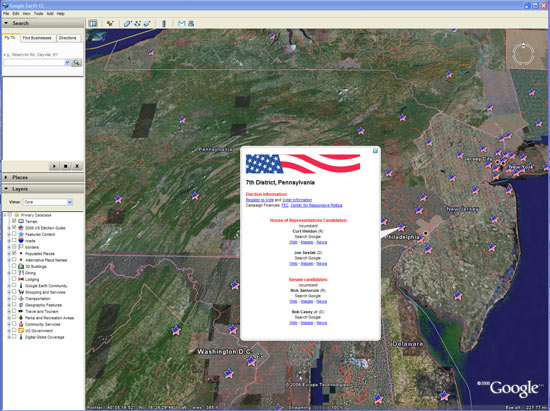Uncheck the 2006 US Election Guide checkbox
Viewport: 550px width, 411px height.
(x=14, y=228)
